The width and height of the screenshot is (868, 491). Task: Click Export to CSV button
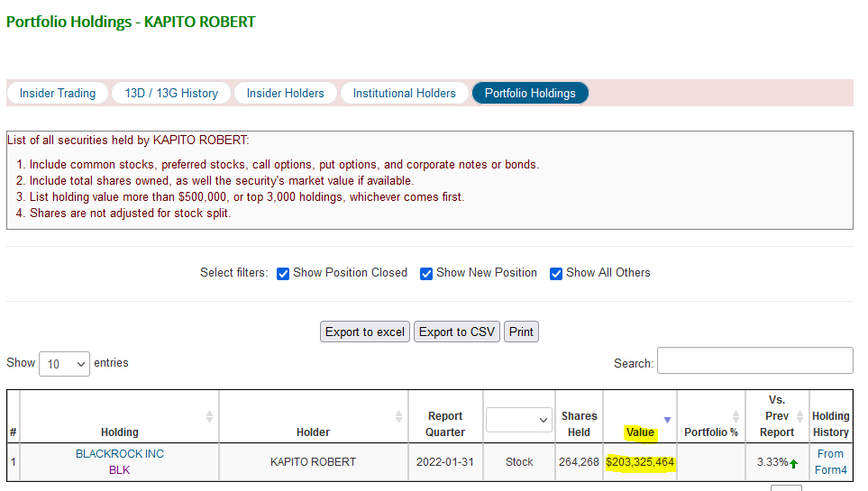click(457, 332)
